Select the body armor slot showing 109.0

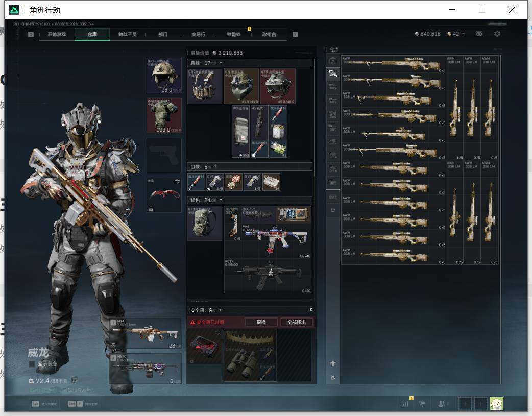tap(164, 115)
